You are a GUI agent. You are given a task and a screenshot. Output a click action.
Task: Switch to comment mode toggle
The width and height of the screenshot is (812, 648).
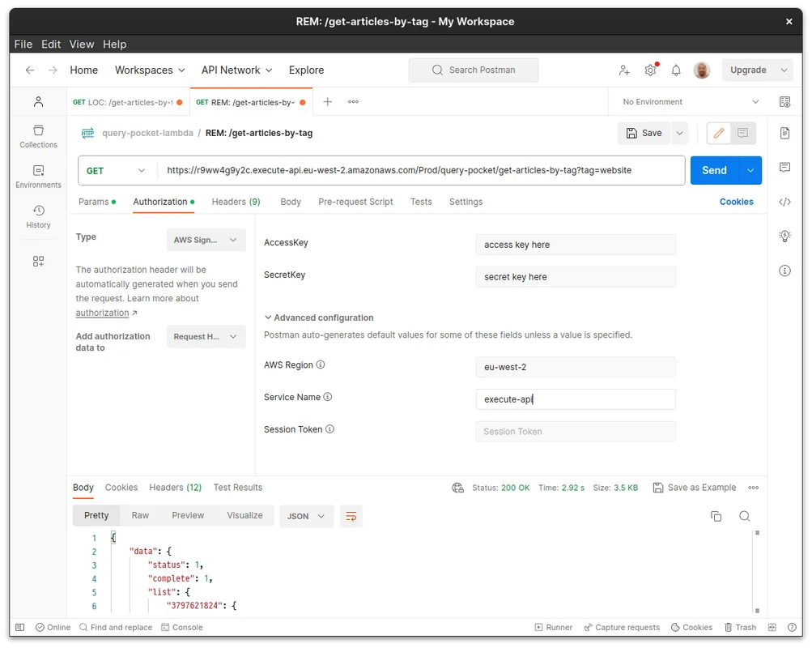742,133
